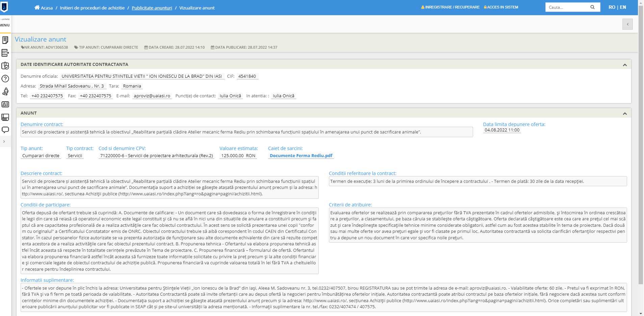
Task: Click the document page icon in the sidebar
Action: (5, 40)
